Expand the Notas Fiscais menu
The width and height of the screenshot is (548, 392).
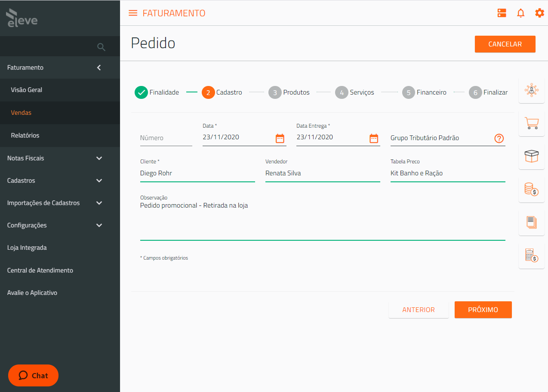point(99,158)
